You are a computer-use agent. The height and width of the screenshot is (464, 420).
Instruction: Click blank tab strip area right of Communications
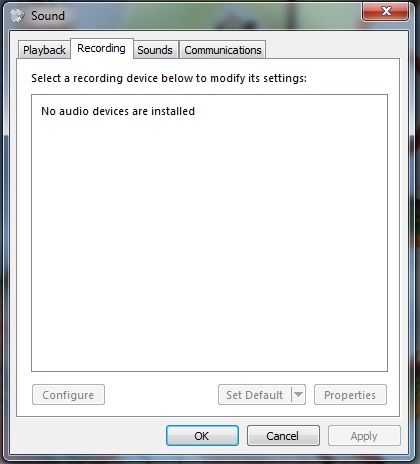[x=332, y=49]
